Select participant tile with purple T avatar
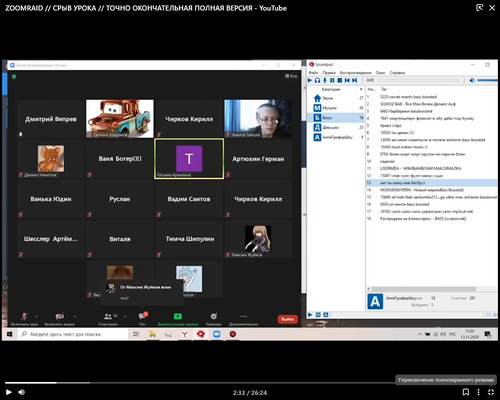Image resolution: width=500 pixels, height=400 pixels. click(189, 159)
